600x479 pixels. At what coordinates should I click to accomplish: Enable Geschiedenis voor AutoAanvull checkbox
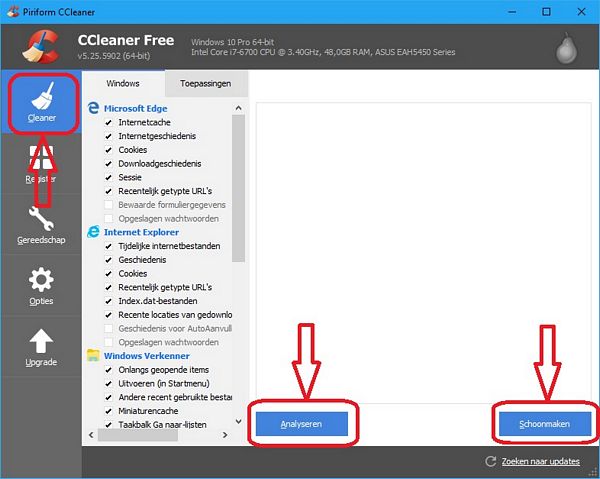(109, 329)
